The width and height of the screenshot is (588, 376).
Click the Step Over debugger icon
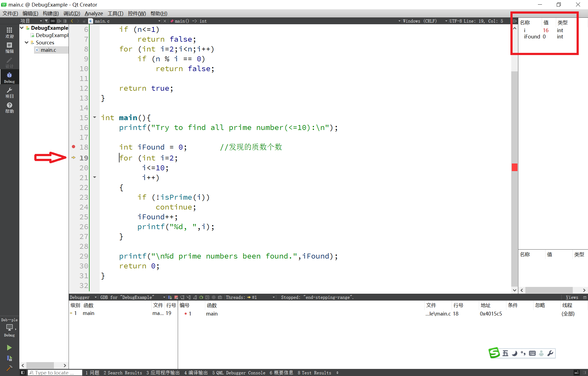tap(182, 297)
